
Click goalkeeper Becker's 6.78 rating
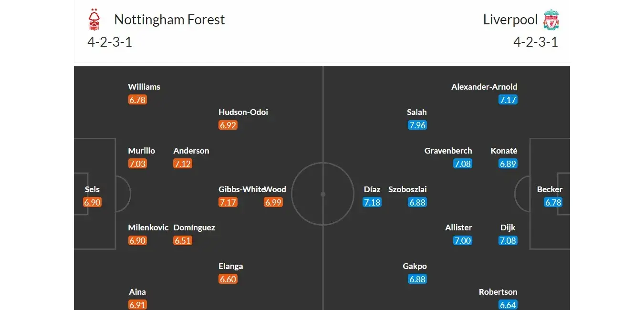553,202
